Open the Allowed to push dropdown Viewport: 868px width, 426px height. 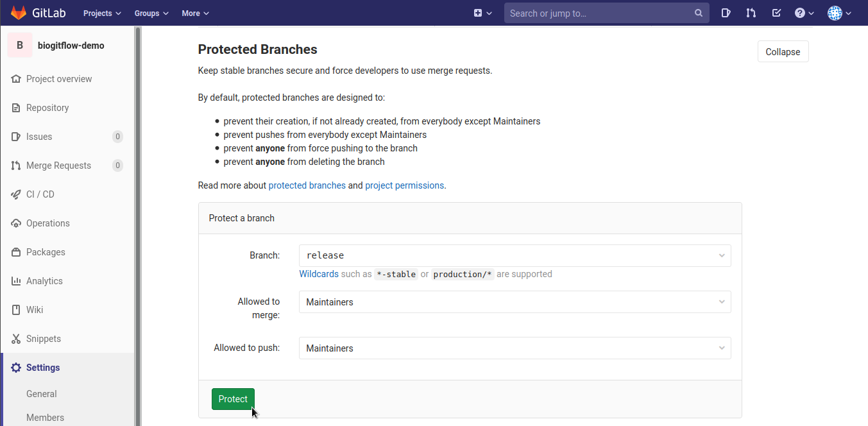[x=515, y=348]
